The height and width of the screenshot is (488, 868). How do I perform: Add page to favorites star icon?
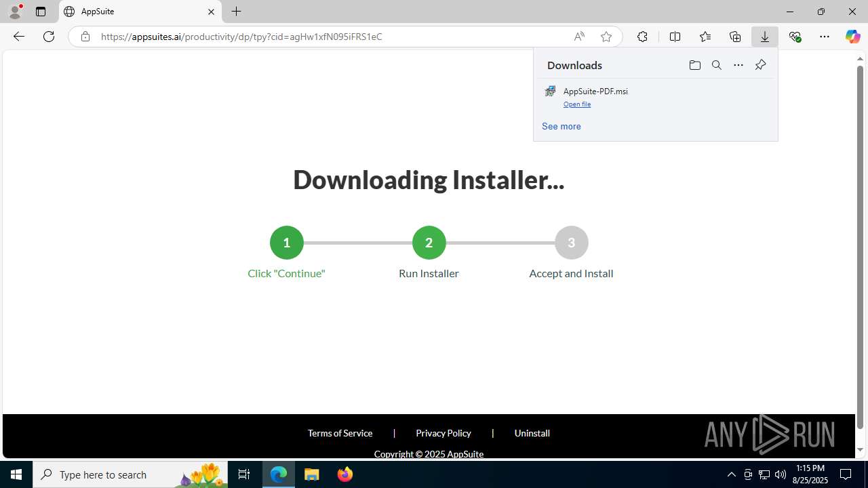point(606,37)
